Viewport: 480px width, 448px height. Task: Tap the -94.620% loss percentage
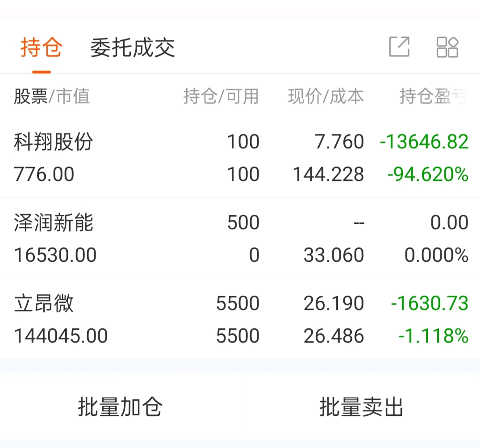[x=427, y=175]
